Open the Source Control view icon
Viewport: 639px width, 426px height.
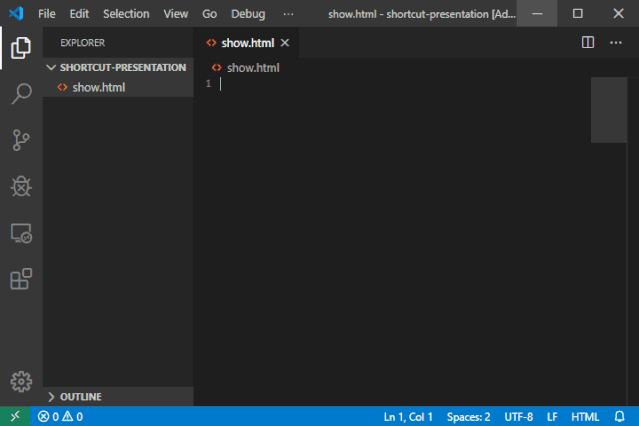(x=21, y=140)
